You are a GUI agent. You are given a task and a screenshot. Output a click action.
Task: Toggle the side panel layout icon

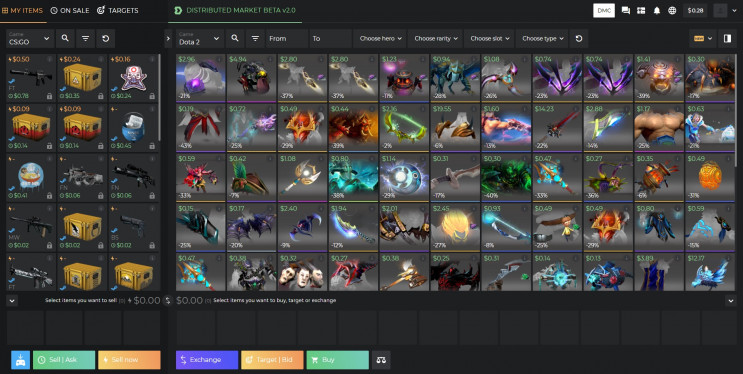pos(727,38)
